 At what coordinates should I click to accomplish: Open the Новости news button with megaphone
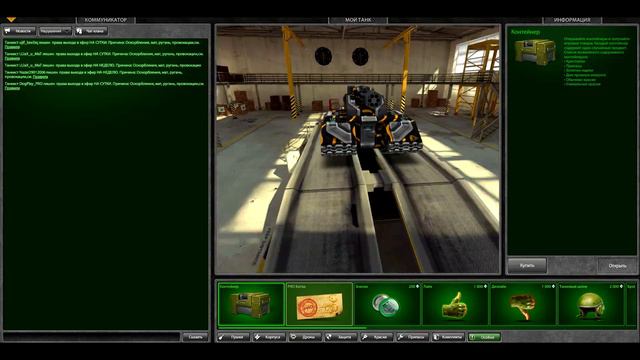pos(20,31)
